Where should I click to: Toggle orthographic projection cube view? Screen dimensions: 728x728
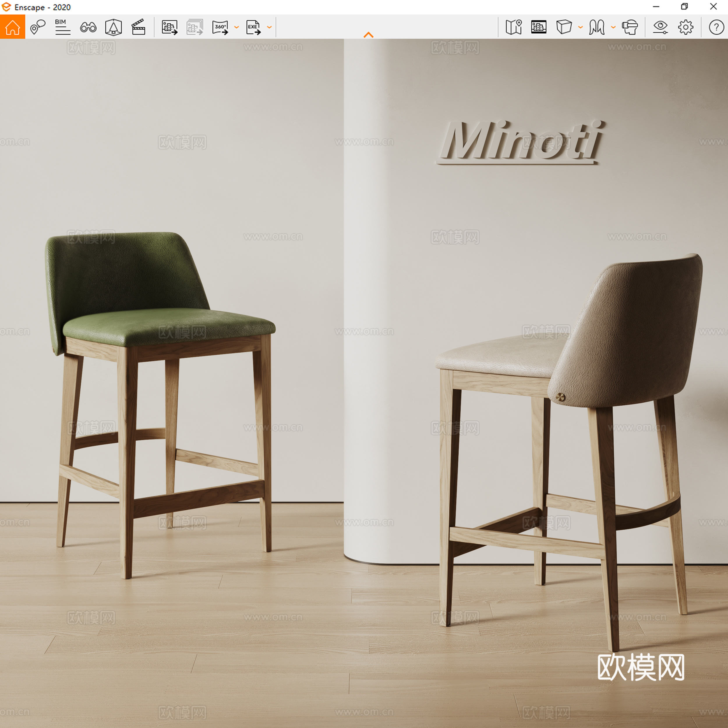(x=563, y=27)
